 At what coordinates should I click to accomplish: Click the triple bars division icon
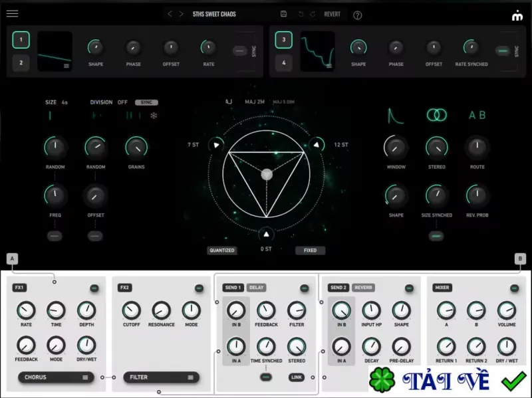133,116
